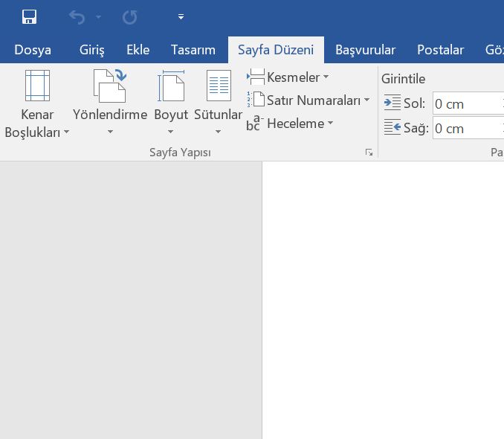Click the Undo arrow icon

pos(77,16)
